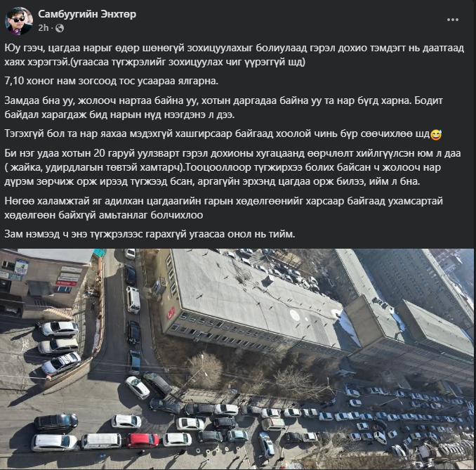Click the final line 'Зам нэмээд ч энэ'
The image size is (476, 470).
(150, 234)
